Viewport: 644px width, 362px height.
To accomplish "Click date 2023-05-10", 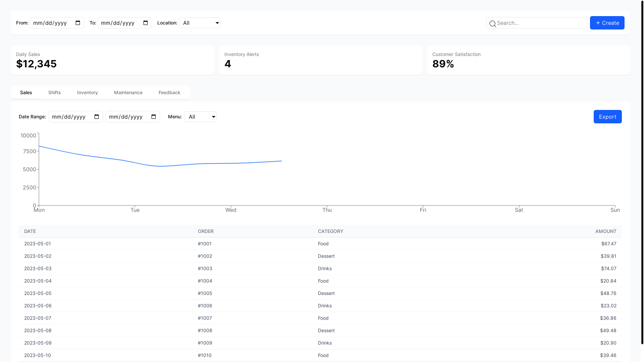I will point(38,355).
